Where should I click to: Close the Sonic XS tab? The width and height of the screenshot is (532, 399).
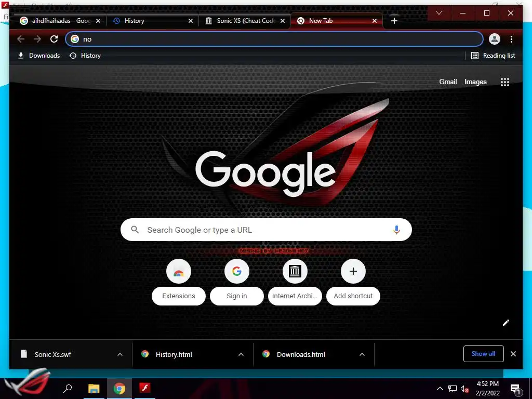283,21
